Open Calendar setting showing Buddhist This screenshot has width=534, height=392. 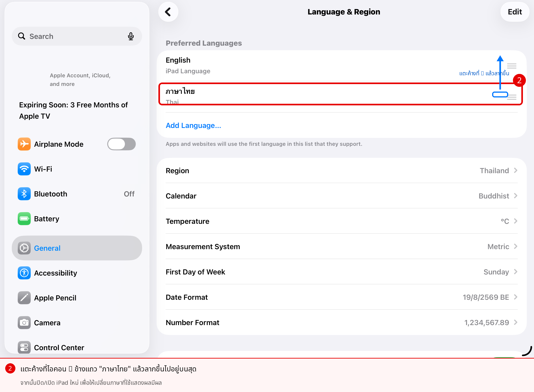(x=341, y=196)
